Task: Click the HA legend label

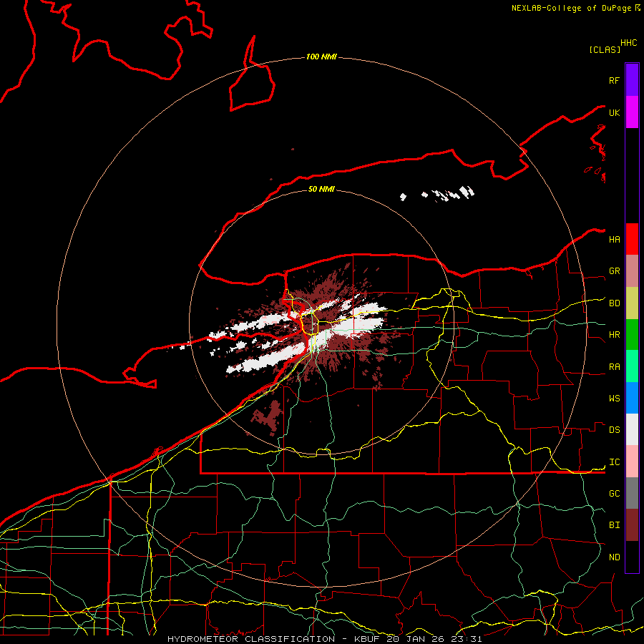Action: [614, 239]
